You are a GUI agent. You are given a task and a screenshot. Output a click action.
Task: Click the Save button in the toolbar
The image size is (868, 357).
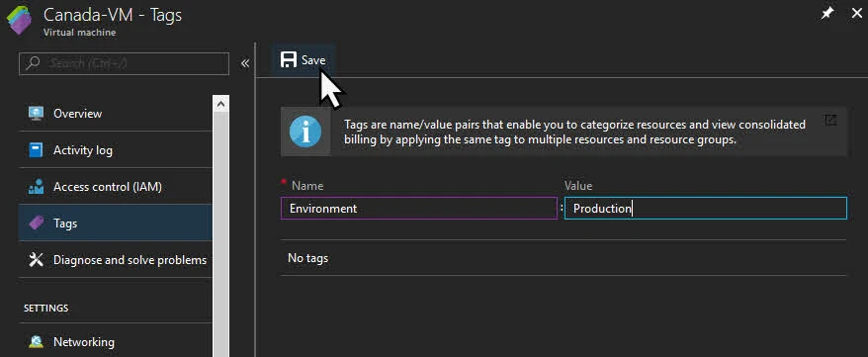point(303,60)
